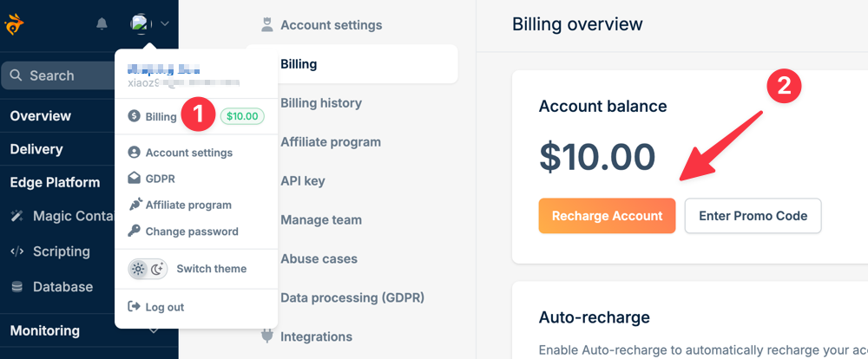This screenshot has width=868, height=359.
Task: Click the user avatar picture
Action: tap(141, 24)
